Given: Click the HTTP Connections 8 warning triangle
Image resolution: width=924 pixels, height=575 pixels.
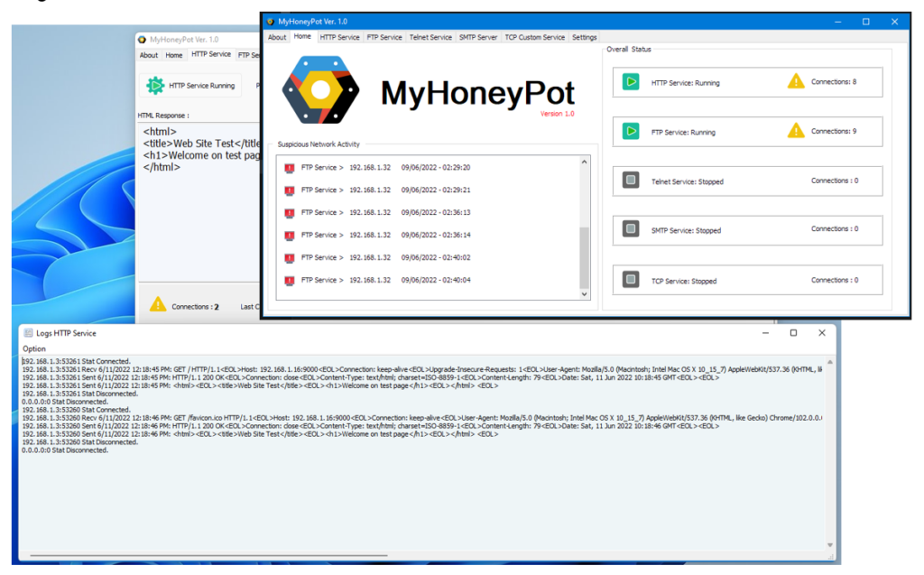Looking at the screenshot, I should coord(796,81).
